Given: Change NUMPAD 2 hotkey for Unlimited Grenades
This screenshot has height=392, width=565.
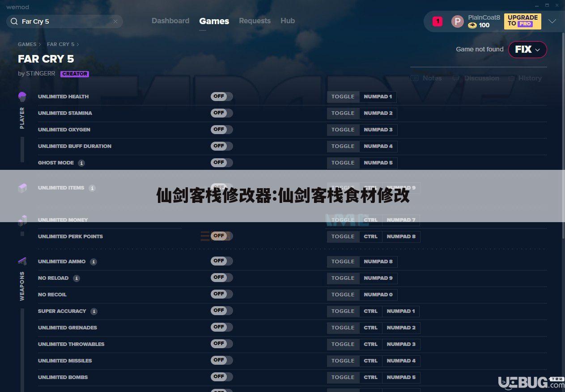Looking at the screenshot, I should (401, 328).
